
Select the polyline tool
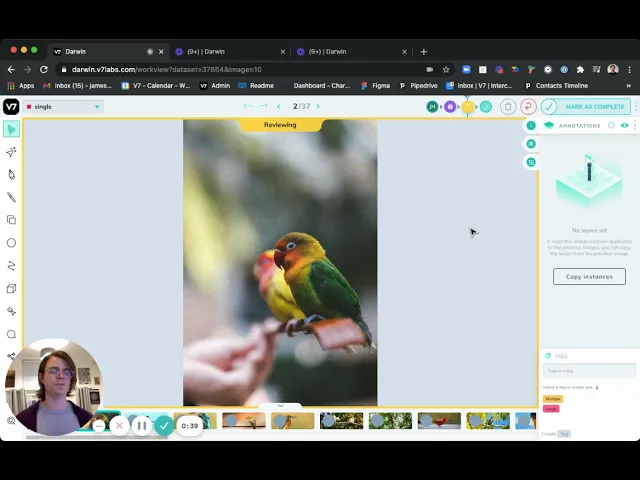11,266
